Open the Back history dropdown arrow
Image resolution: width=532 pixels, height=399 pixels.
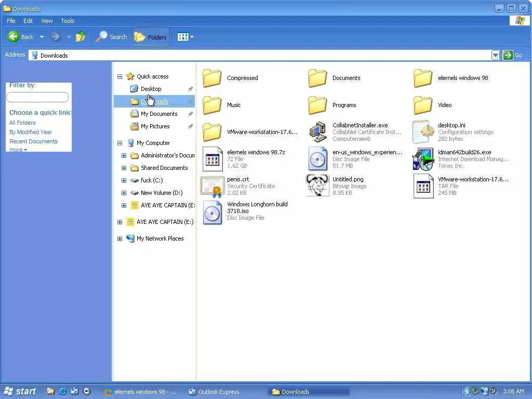42,37
